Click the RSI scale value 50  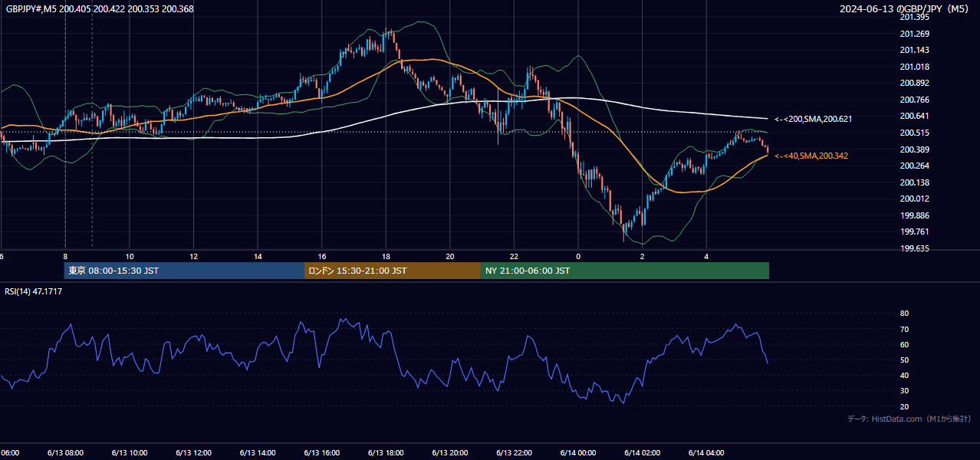(904, 360)
